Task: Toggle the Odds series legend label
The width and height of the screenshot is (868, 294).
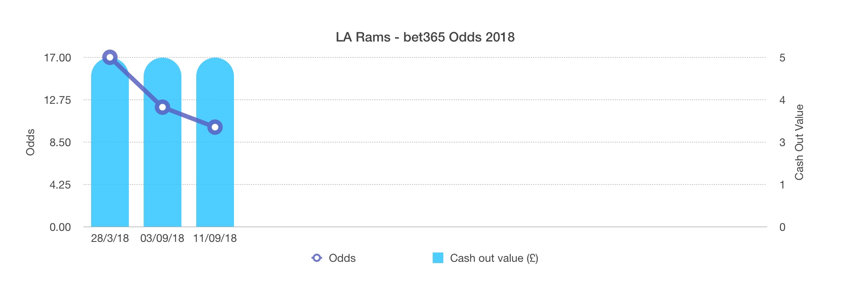Action: click(342, 258)
